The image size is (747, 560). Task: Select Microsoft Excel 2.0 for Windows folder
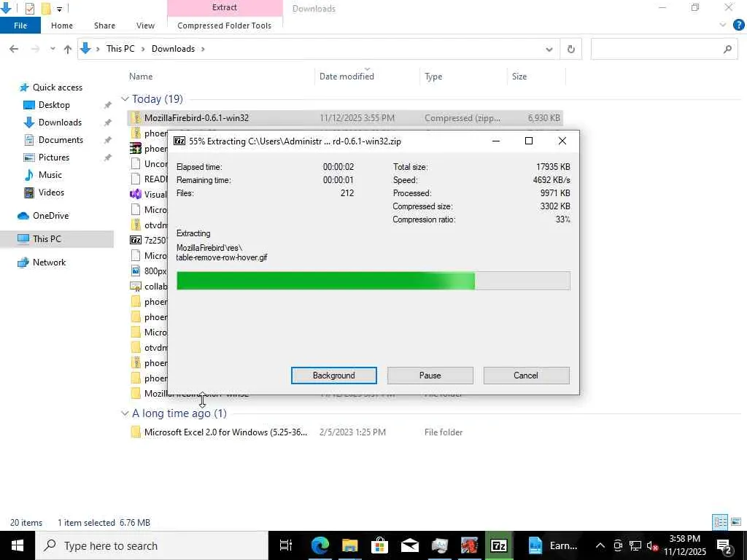(226, 432)
